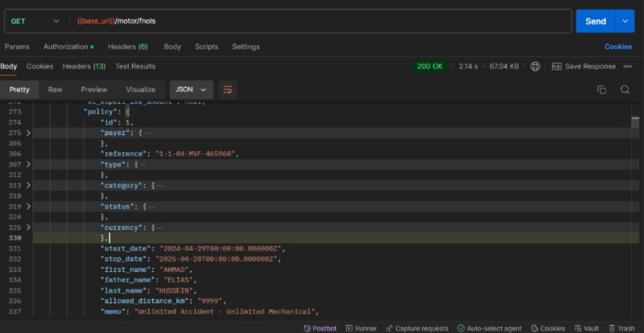Click the globe network info icon

pyautogui.click(x=535, y=66)
